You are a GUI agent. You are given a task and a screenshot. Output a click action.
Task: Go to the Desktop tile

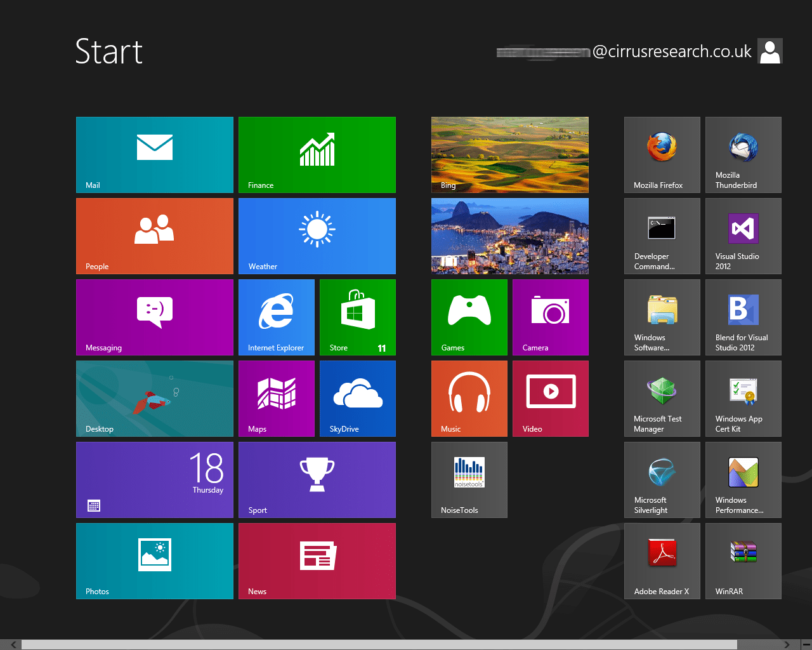[155, 399]
